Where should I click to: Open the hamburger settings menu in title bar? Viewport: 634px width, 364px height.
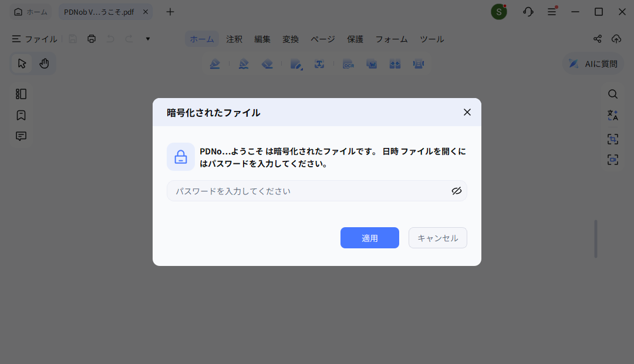point(552,12)
